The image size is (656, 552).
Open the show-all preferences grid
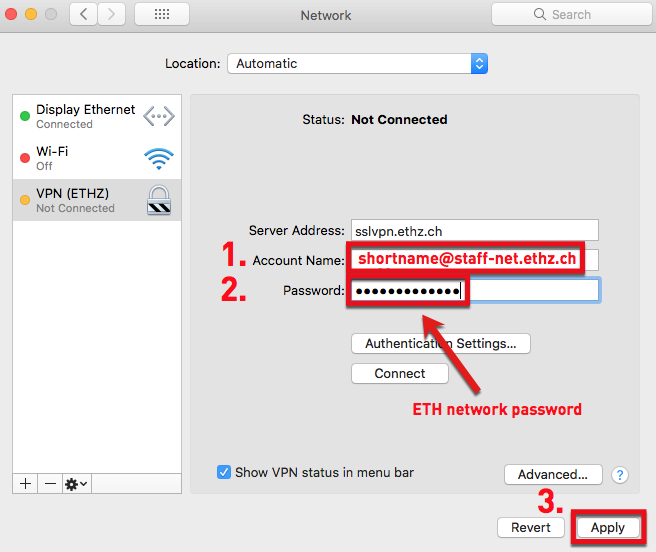[x=162, y=15]
